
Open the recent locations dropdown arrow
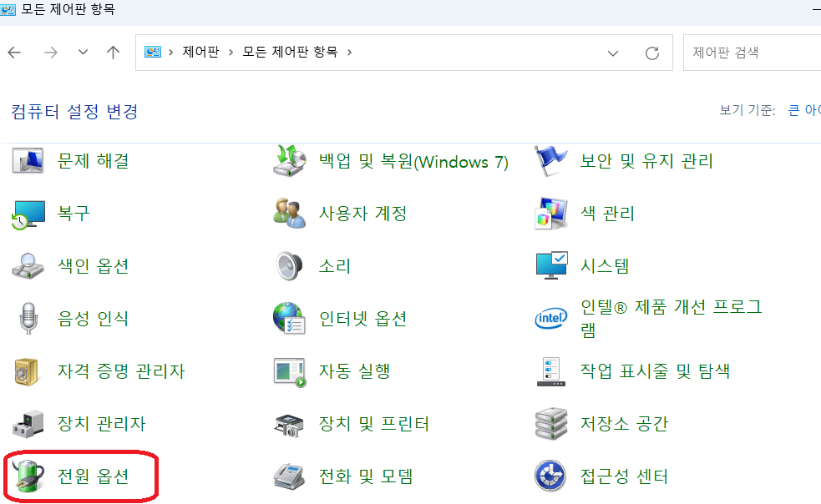pos(83,53)
